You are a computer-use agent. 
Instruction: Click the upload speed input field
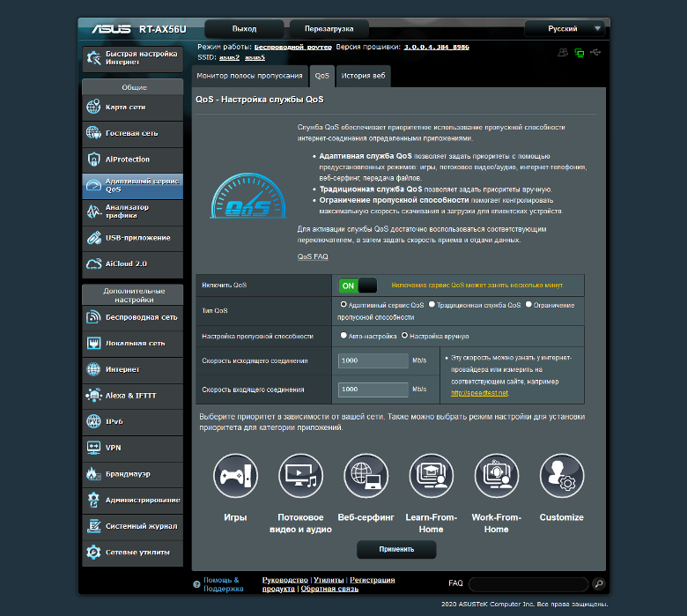tap(373, 360)
